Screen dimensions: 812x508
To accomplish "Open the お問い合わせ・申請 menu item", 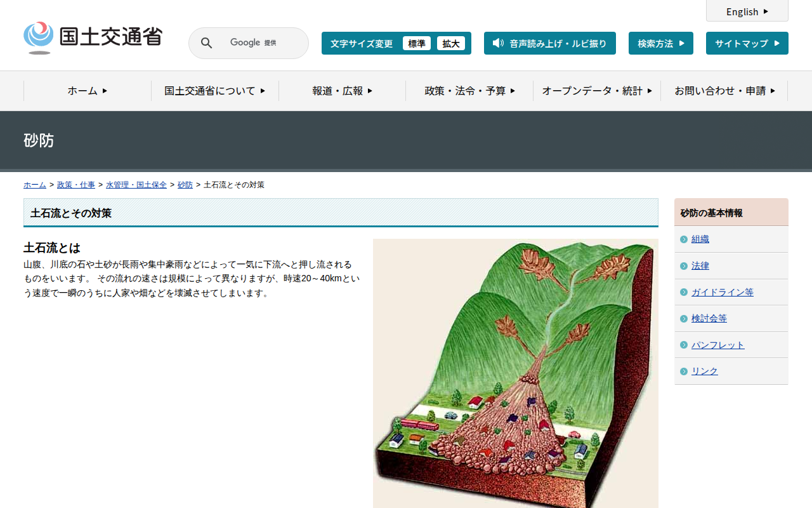I will (724, 91).
